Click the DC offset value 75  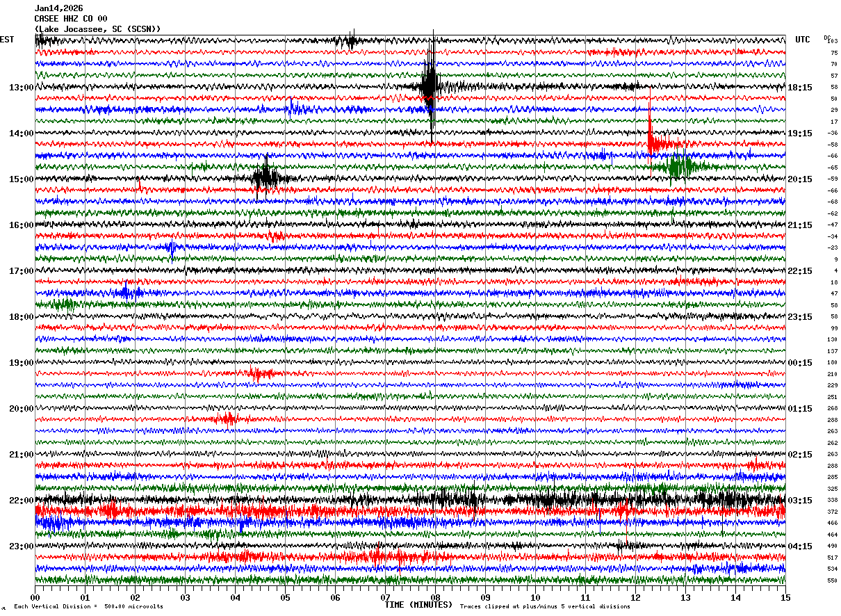coord(834,53)
